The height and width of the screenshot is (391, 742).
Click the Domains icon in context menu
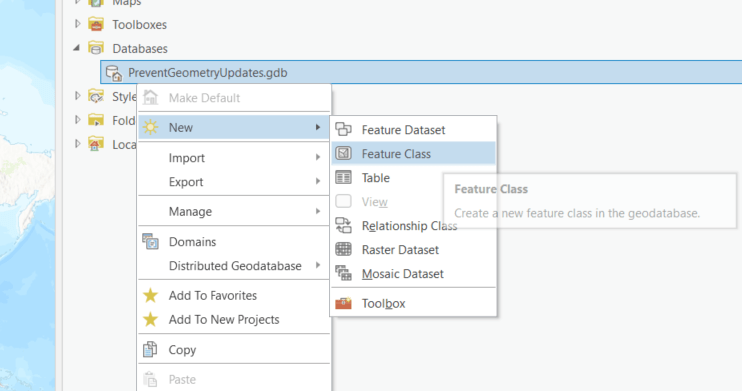150,241
